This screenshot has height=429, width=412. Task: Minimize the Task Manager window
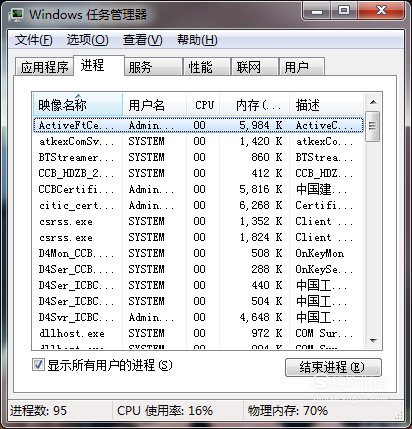pyautogui.click(x=317, y=11)
